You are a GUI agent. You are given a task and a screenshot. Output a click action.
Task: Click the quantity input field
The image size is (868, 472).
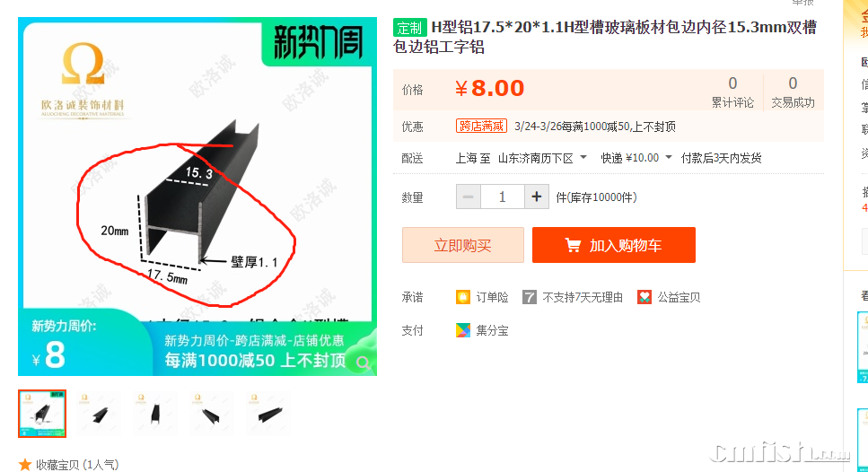[502, 197]
